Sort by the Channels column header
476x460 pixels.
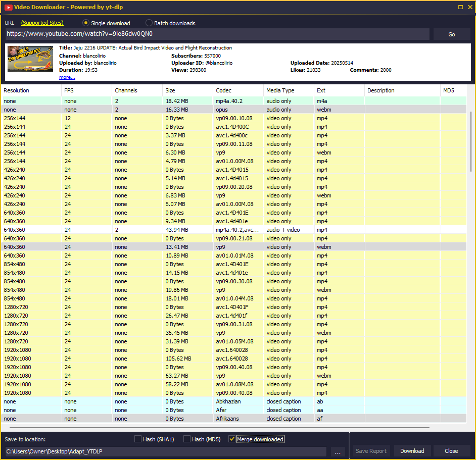[137, 90]
